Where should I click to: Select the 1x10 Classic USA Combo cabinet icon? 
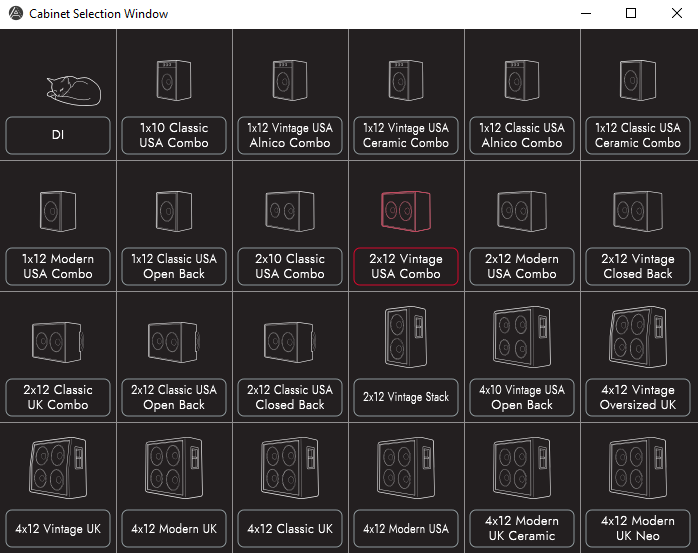[x=174, y=80]
